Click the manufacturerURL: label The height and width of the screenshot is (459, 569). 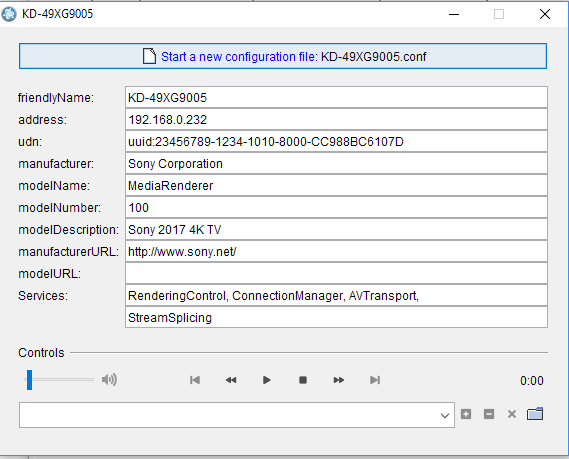(x=69, y=251)
